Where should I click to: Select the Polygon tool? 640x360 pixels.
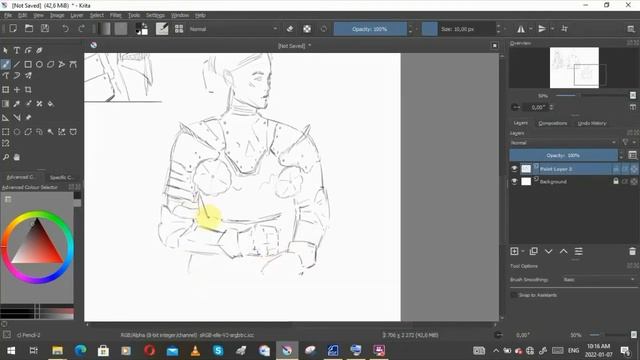pos(51,64)
